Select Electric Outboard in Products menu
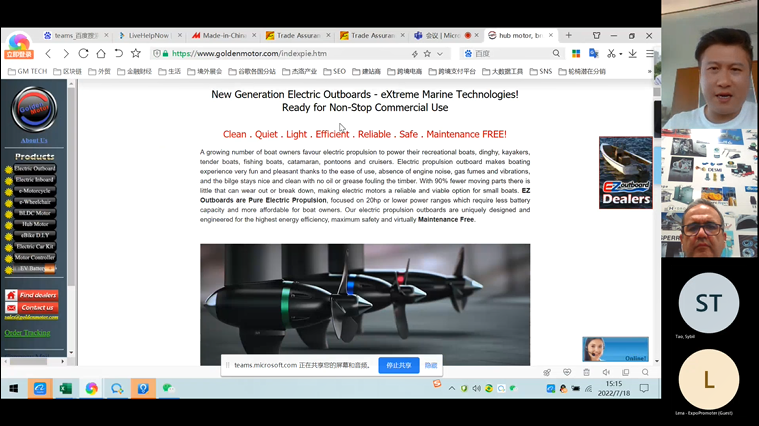This screenshot has width=759, height=426. [34, 168]
